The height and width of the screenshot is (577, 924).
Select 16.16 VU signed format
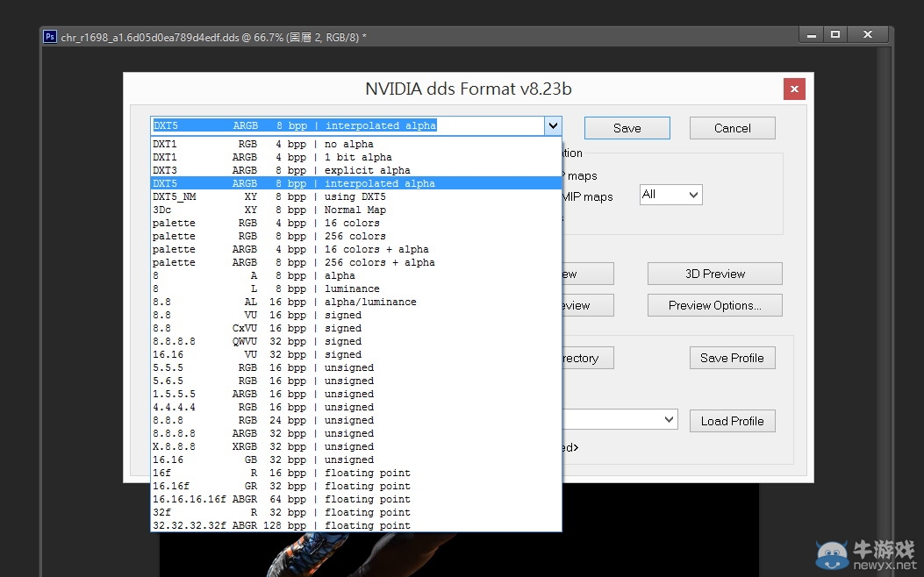[356, 354]
